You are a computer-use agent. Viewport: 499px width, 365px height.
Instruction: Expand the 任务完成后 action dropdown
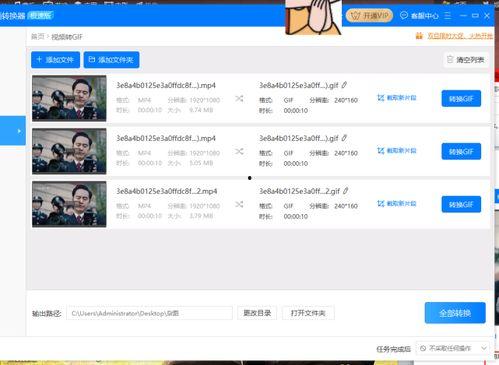pos(453,348)
